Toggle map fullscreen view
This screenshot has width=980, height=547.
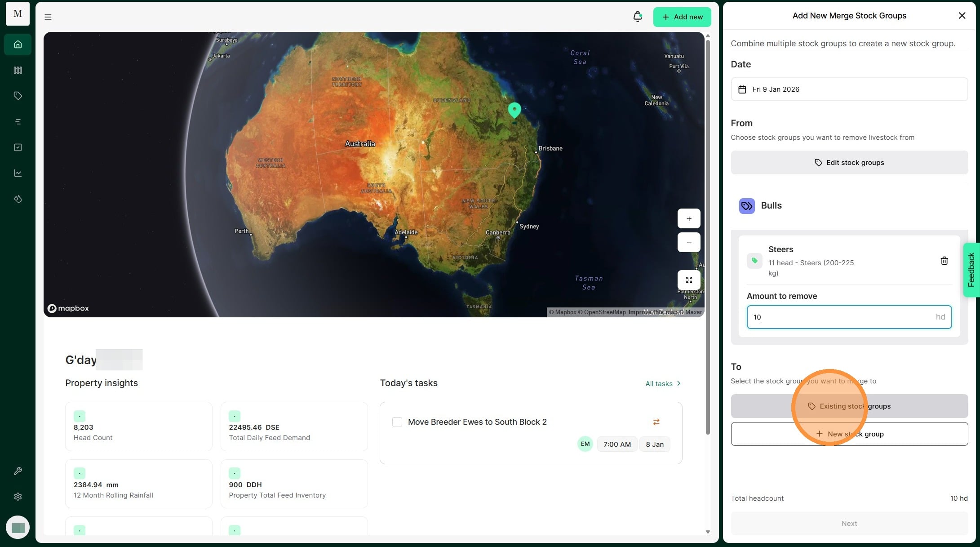coord(689,280)
